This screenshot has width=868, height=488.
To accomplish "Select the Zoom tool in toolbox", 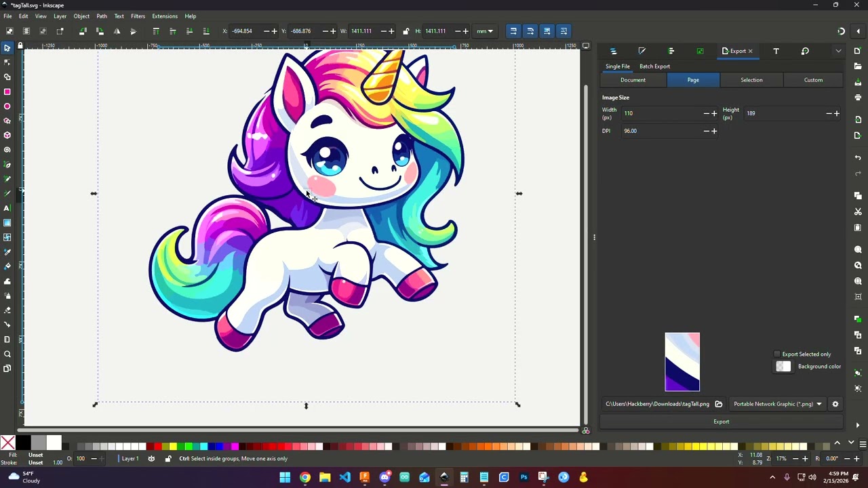I will click(7, 354).
